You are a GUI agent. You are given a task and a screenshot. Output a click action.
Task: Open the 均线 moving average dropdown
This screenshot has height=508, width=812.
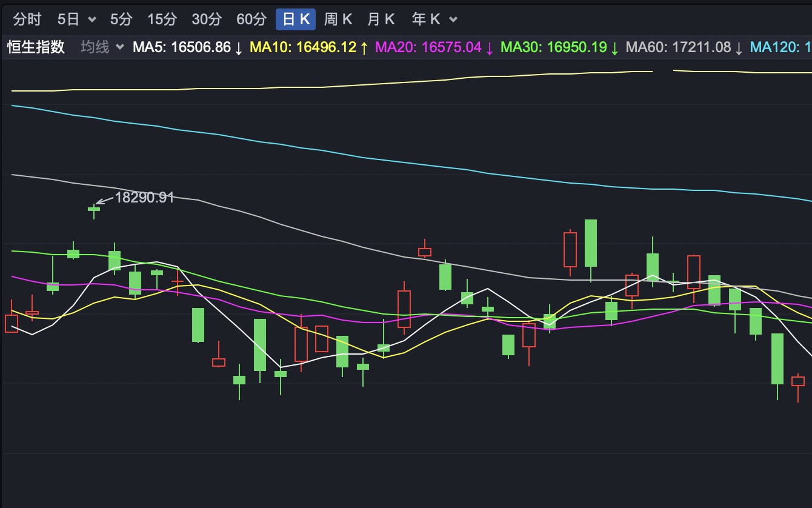(x=102, y=47)
